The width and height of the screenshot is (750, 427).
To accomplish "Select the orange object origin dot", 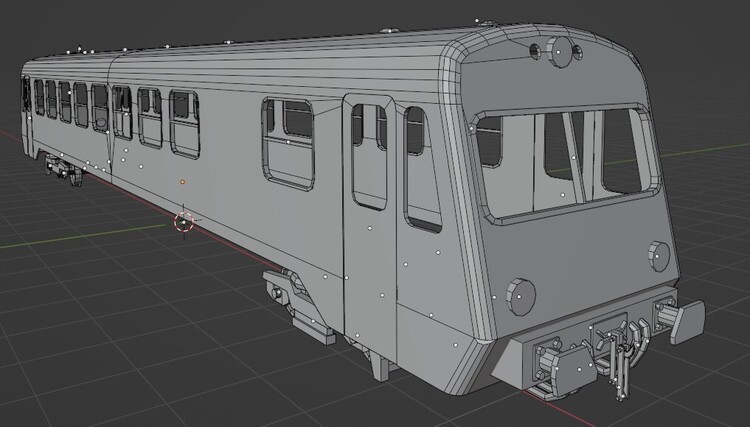I will click(182, 182).
